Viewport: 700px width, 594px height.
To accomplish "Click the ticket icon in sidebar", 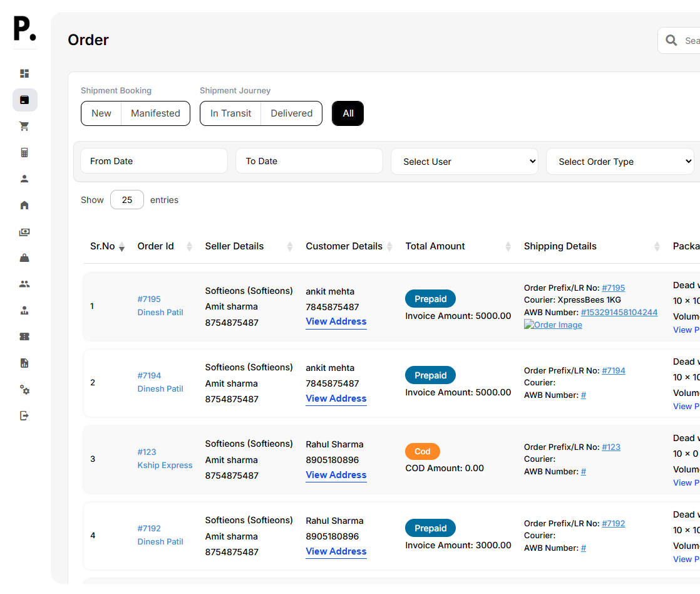I will point(24,336).
